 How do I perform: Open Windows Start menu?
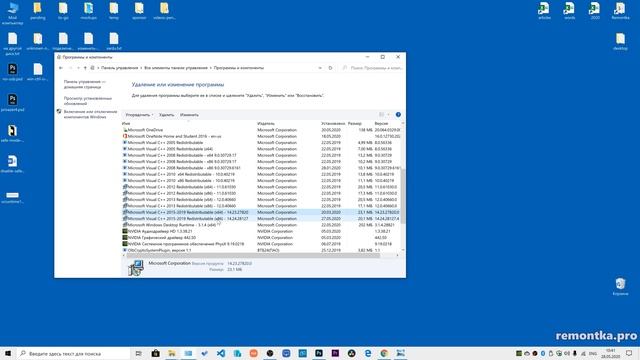tap(8, 353)
